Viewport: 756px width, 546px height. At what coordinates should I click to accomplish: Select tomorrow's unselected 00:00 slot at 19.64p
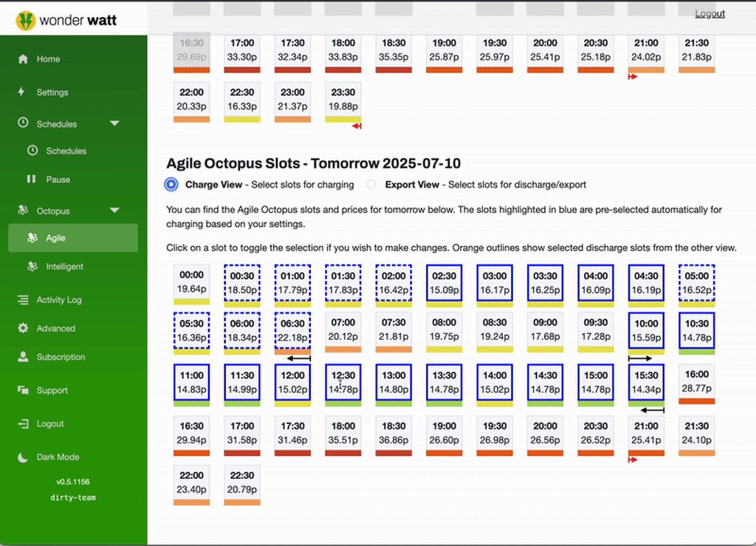coord(191,283)
